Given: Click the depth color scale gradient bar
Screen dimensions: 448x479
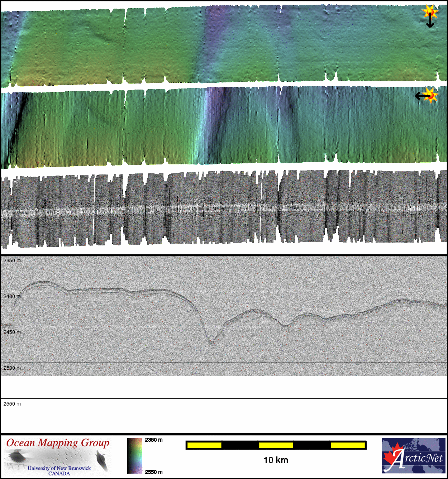Looking at the screenshot, I should coord(134,456).
